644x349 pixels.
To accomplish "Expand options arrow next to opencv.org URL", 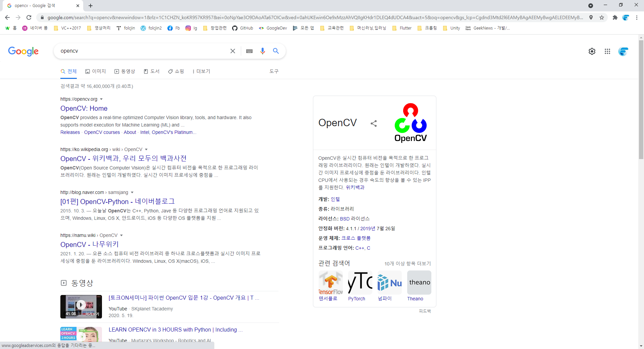I will [x=101, y=99].
